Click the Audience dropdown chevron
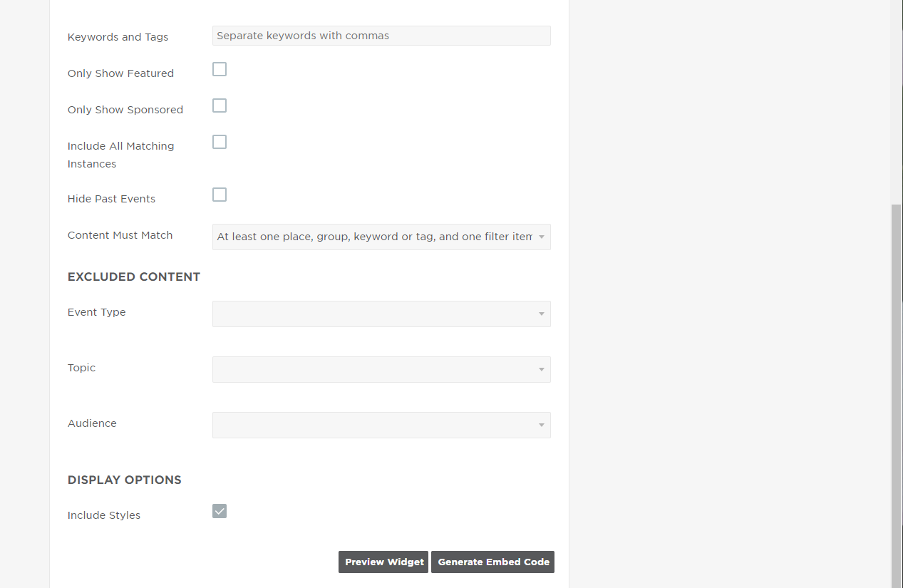The height and width of the screenshot is (588, 903). click(x=542, y=425)
